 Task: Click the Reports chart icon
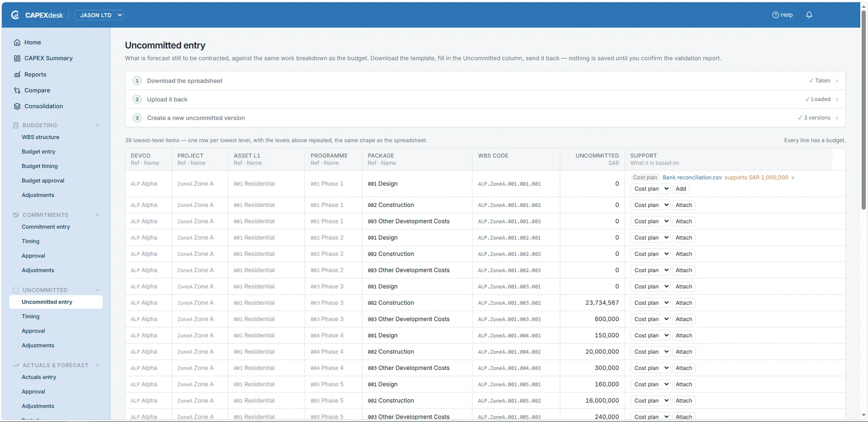coord(17,75)
